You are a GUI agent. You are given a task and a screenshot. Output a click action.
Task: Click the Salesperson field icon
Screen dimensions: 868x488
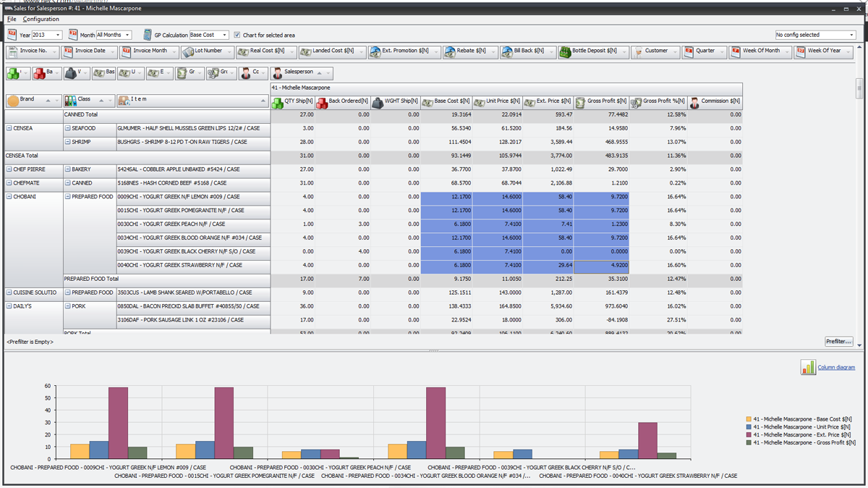point(277,73)
